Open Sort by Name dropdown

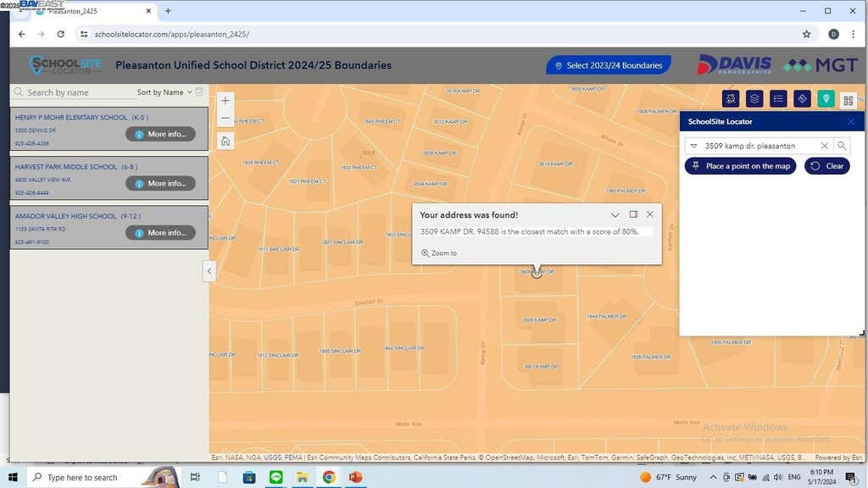(164, 92)
